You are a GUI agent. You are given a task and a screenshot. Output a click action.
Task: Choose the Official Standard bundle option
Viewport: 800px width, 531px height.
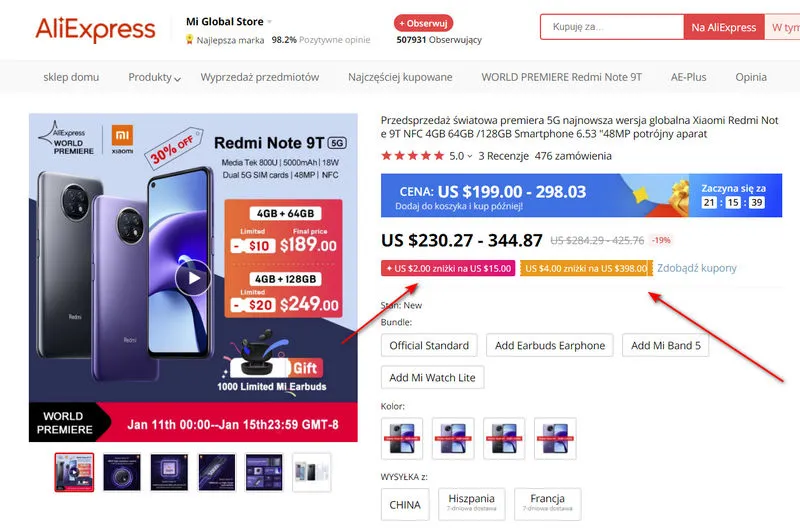(429, 345)
